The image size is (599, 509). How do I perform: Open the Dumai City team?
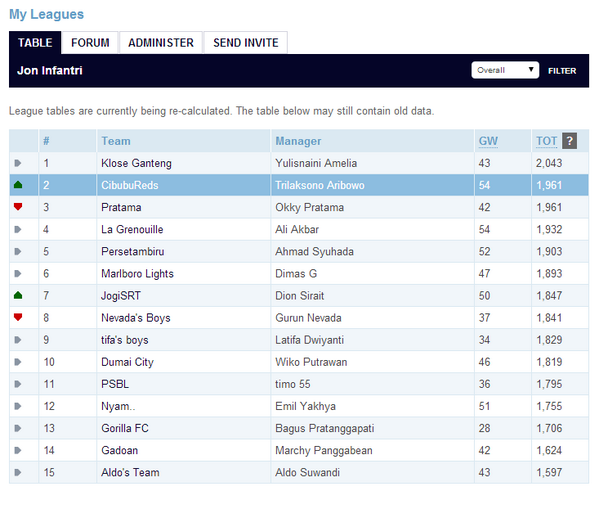coord(127,362)
